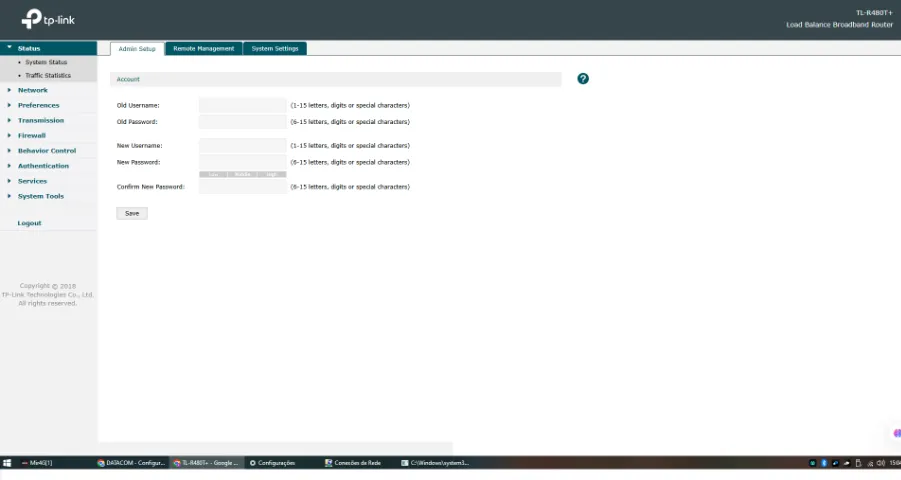Click the Account section header
Viewport: 901px width, 480px height.
tap(336, 79)
